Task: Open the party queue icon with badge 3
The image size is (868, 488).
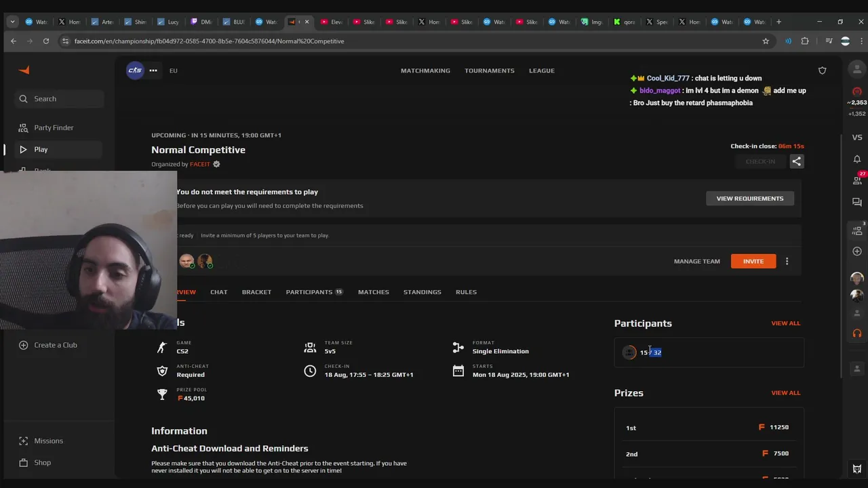Action: point(857,230)
